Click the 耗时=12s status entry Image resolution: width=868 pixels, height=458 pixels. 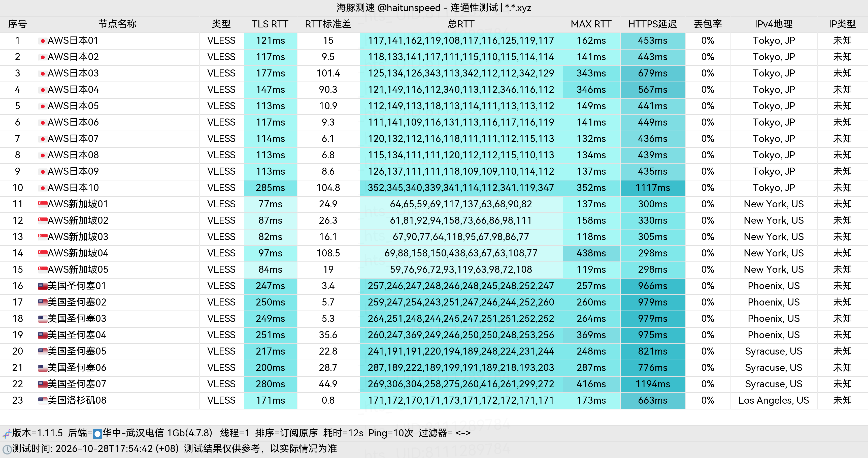click(x=343, y=433)
